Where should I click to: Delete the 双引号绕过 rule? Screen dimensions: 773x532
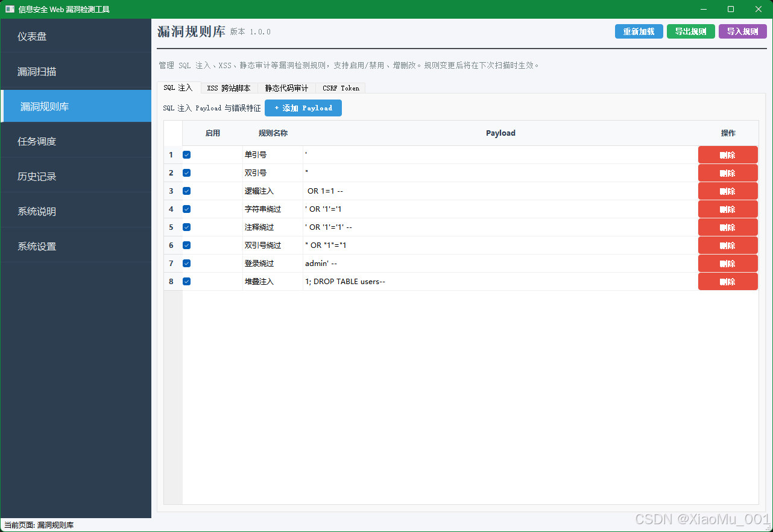[728, 245]
